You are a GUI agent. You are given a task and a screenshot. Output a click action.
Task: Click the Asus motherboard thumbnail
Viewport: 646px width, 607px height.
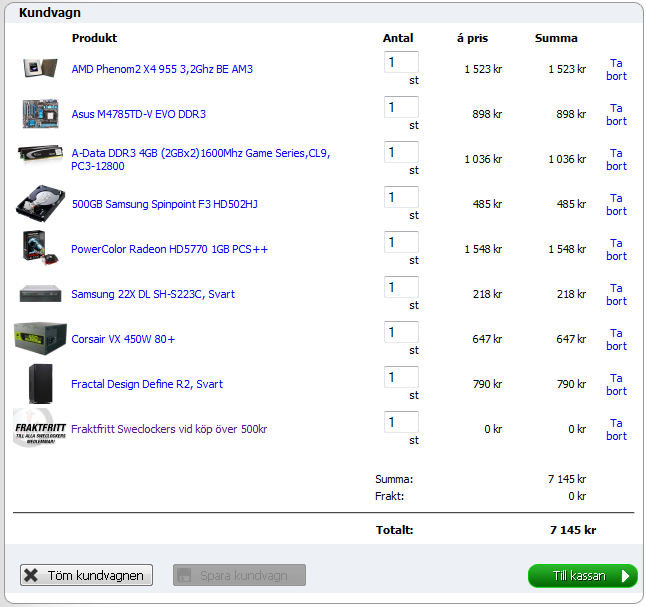[40, 113]
